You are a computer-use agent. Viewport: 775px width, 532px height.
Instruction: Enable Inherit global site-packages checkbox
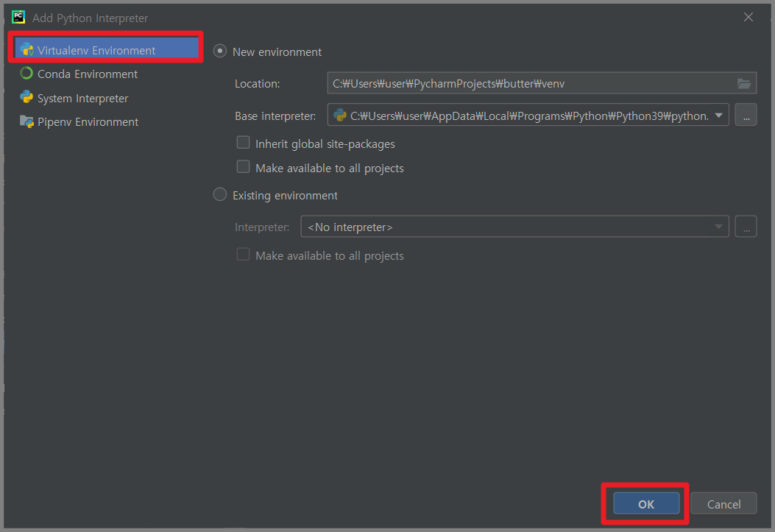point(243,143)
